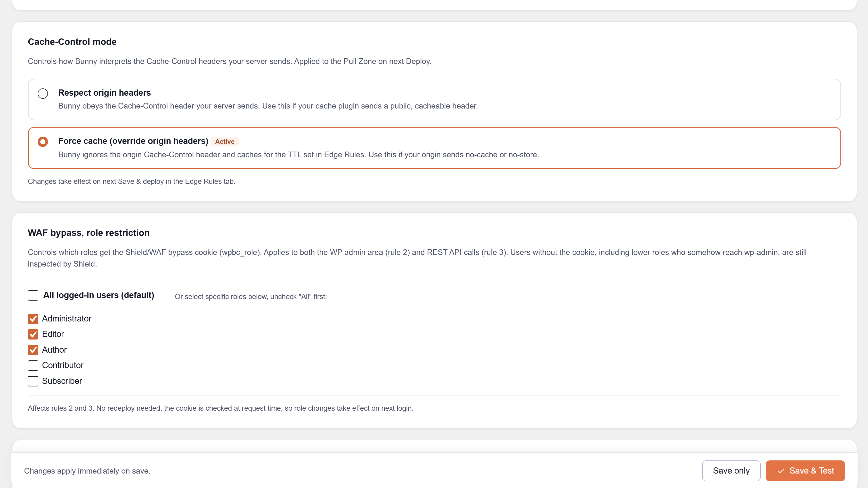Click the Cache-Control mode heading

(x=72, y=42)
